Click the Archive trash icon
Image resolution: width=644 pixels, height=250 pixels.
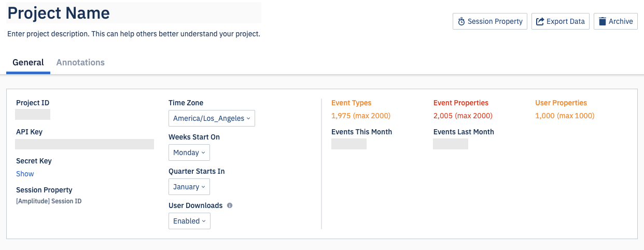tap(602, 22)
